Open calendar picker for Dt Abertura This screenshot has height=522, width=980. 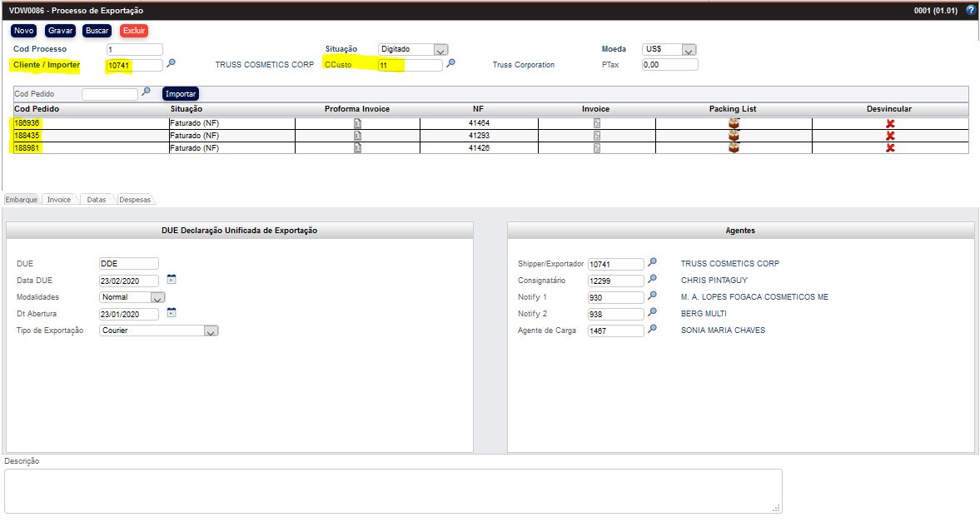[172, 313]
